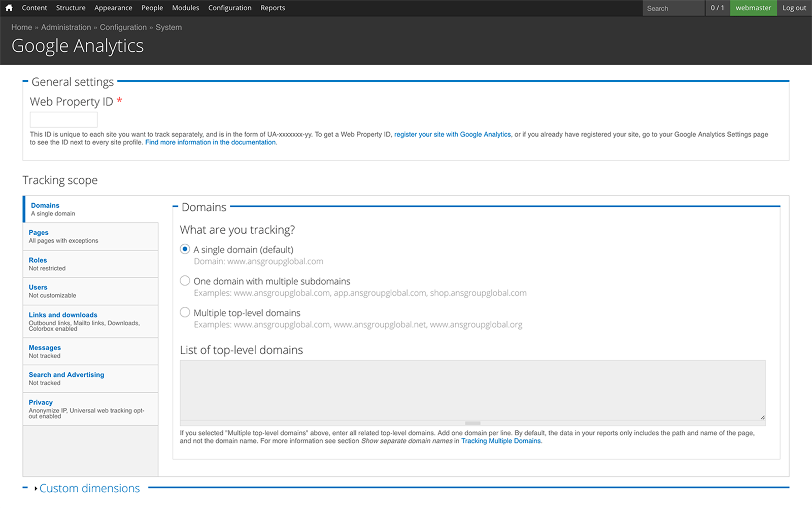The image size is (812, 508).
Task: Select the Domains vertical tab
Action: coord(91,209)
